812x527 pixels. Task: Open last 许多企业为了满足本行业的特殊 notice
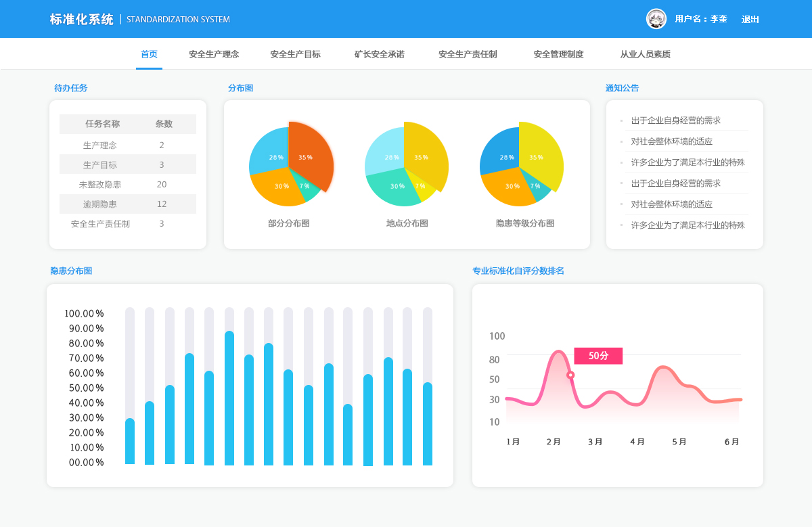(688, 225)
